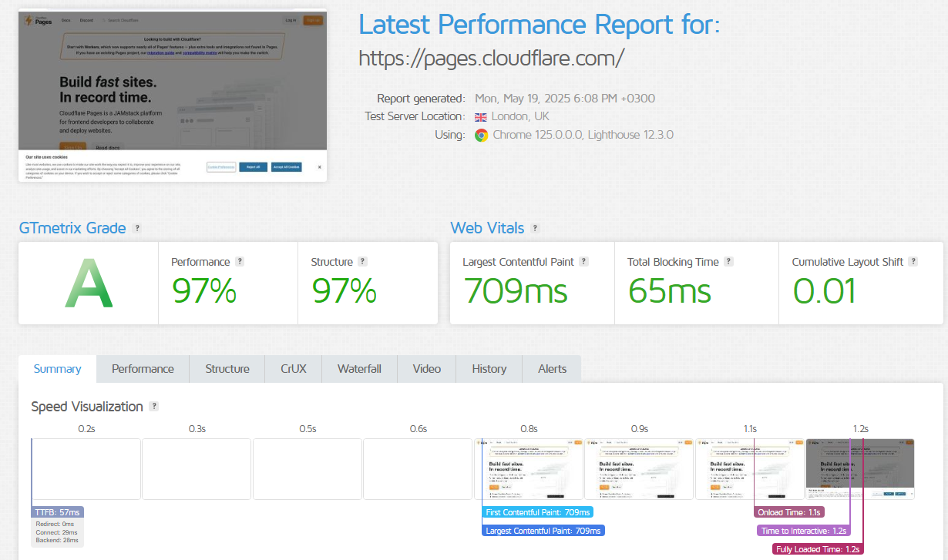Viewport: 948px width, 560px height.
Task: Click Speed Visualization help icon
Action: pyautogui.click(x=154, y=407)
